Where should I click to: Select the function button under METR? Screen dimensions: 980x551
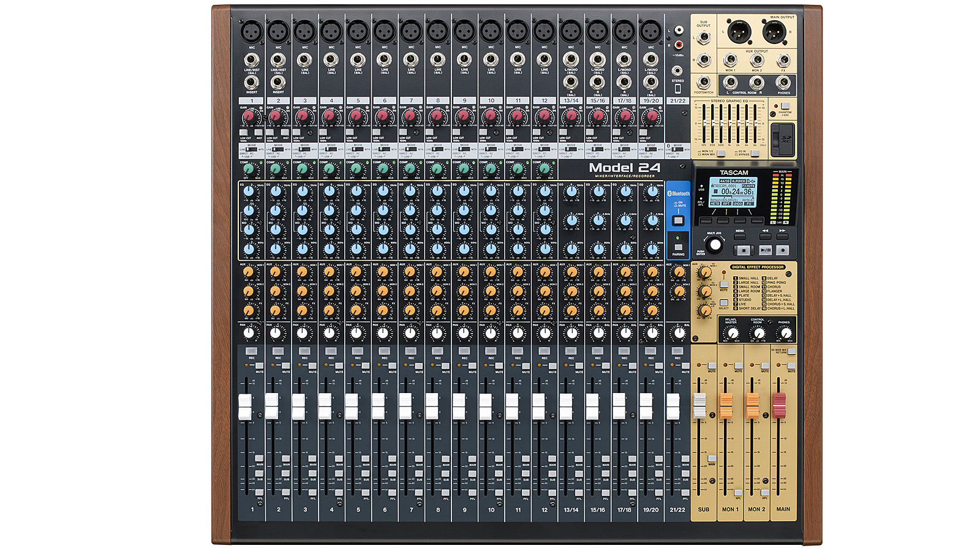[706, 220]
